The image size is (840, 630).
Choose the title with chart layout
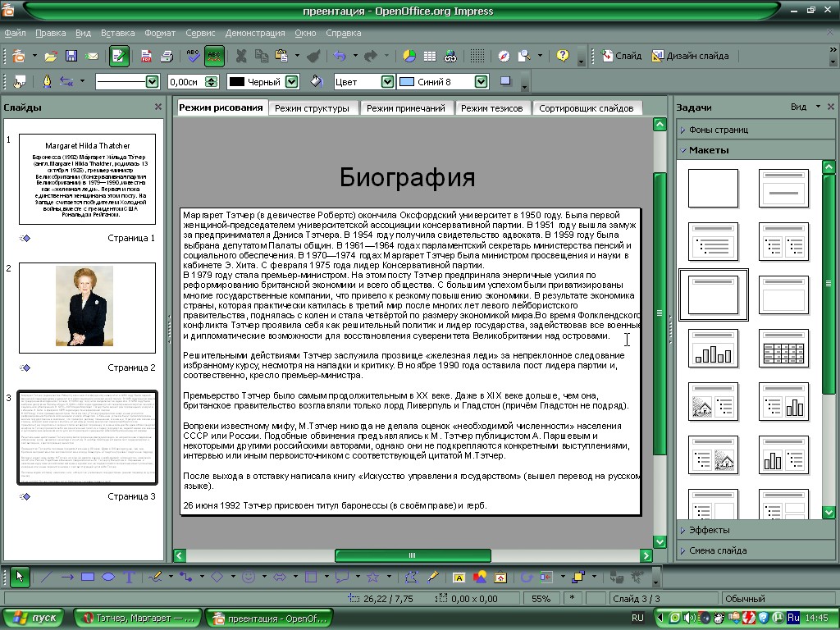pyautogui.click(x=713, y=348)
